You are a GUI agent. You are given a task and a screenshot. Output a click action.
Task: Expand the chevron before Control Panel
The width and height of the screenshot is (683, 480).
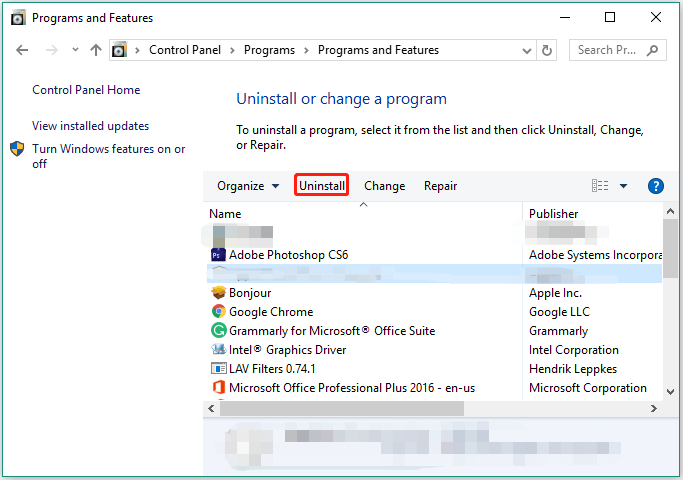(137, 51)
